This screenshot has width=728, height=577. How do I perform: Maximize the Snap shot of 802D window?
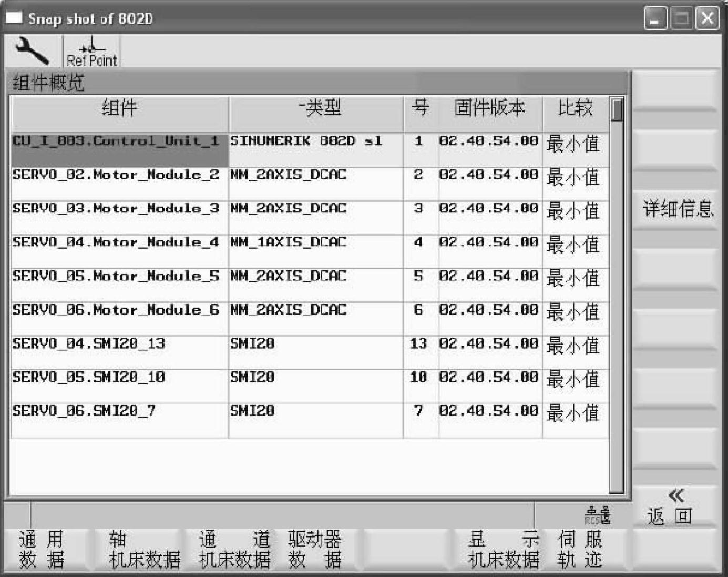pos(682,19)
